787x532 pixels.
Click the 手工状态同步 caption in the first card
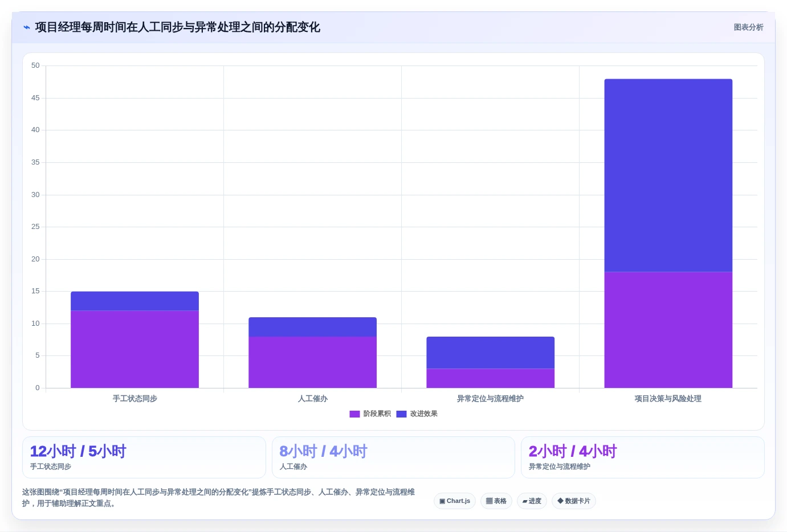(x=51, y=466)
